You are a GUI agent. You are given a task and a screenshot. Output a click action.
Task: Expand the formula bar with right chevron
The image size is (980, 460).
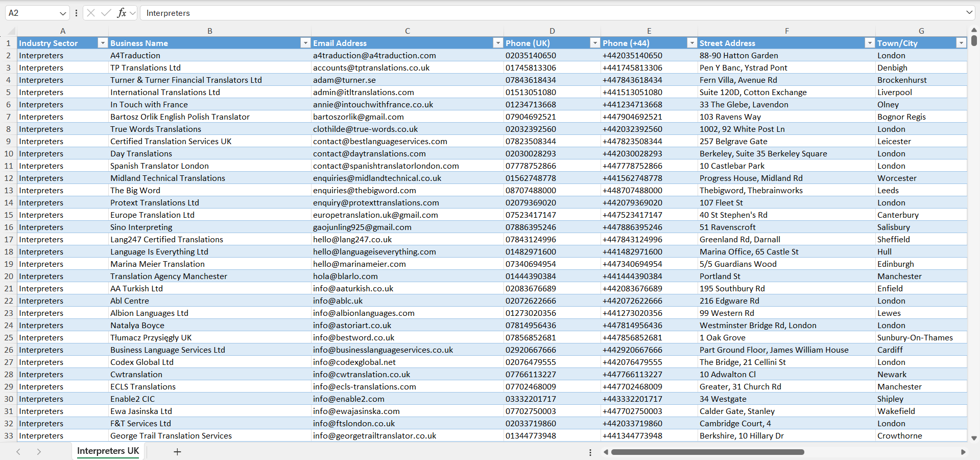point(969,13)
